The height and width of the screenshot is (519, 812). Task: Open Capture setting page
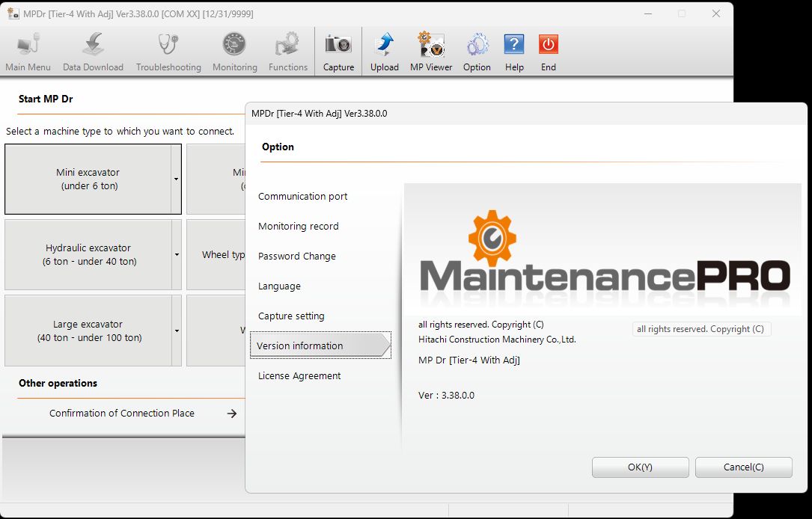291,316
